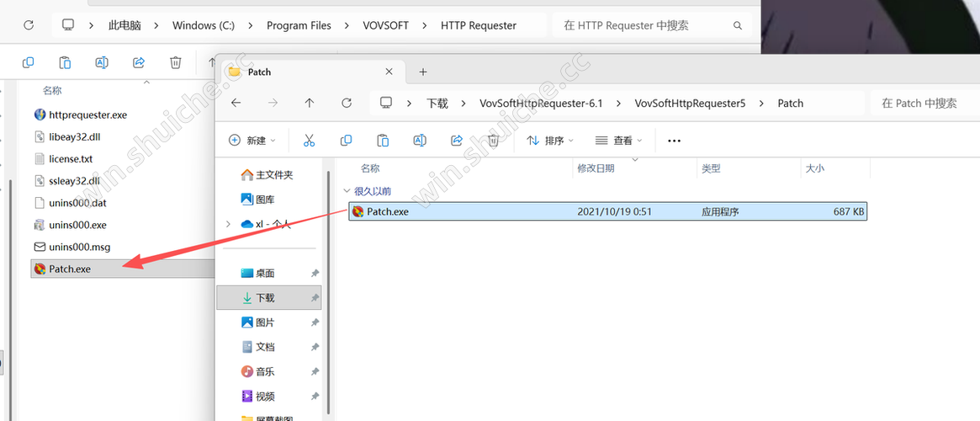Select httprequester.exe in HTTP Requester folder
Image resolution: width=980 pixels, height=421 pixels.
pyautogui.click(x=87, y=115)
